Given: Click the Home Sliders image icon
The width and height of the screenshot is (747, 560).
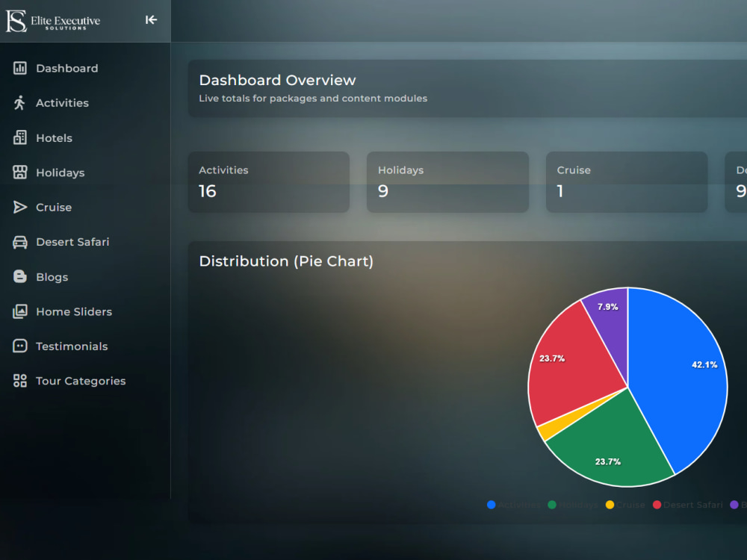Looking at the screenshot, I should [20, 311].
